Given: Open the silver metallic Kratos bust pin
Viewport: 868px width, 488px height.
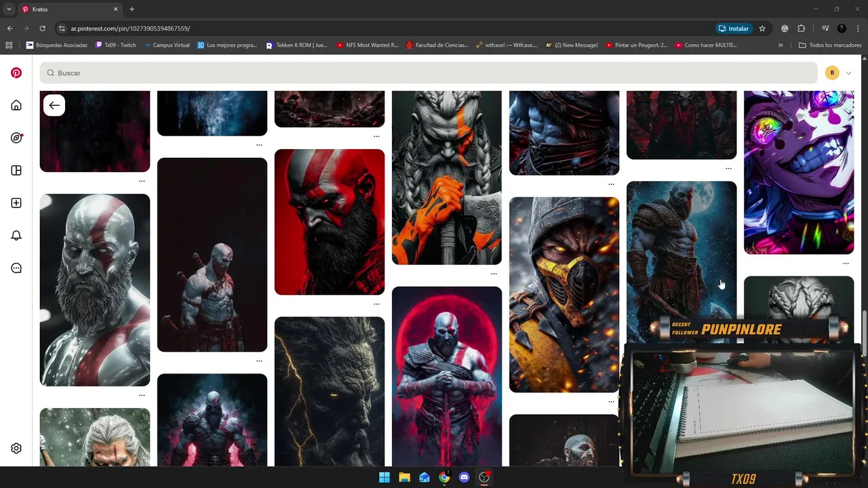Looking at the screenshot, I should tap(95, 290).
